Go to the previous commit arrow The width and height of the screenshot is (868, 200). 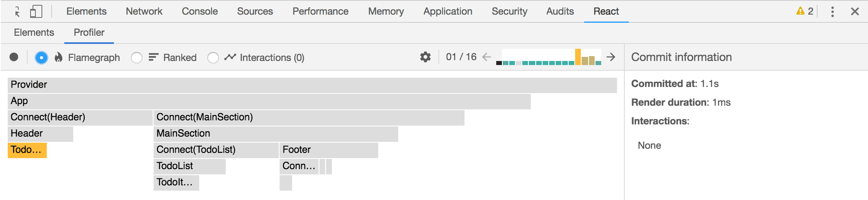point(486,57)
